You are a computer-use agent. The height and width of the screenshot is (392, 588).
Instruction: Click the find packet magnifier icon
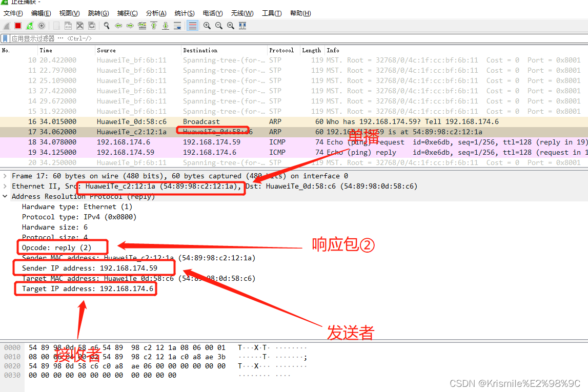(106, 25)
